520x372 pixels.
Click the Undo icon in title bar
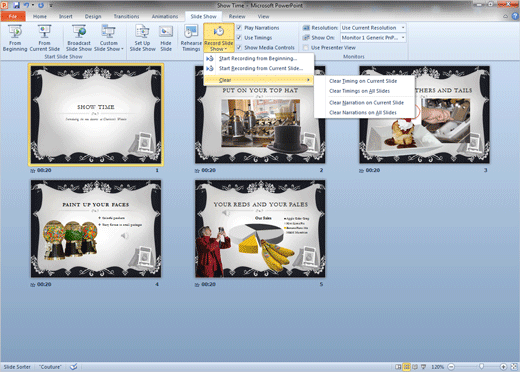[x=26, y=5]
